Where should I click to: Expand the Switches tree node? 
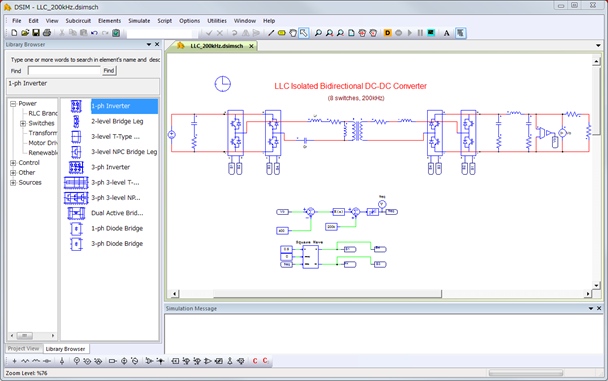tap(23, 123)
